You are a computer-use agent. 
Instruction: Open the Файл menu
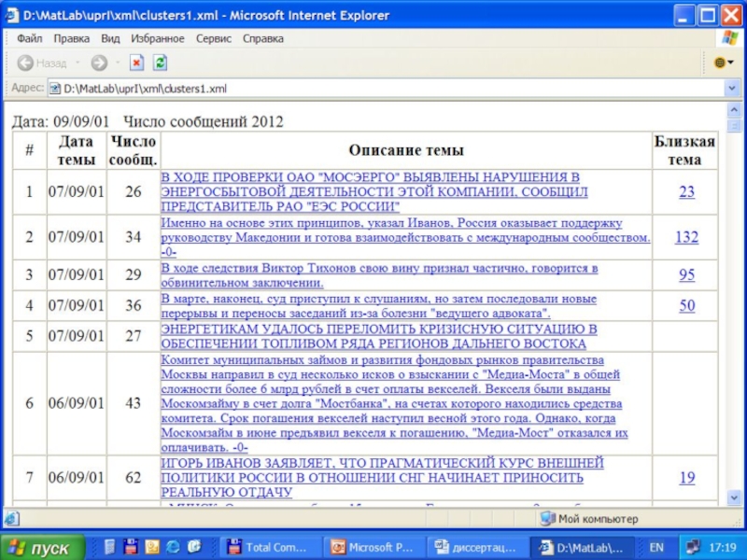tap(29, 38)
